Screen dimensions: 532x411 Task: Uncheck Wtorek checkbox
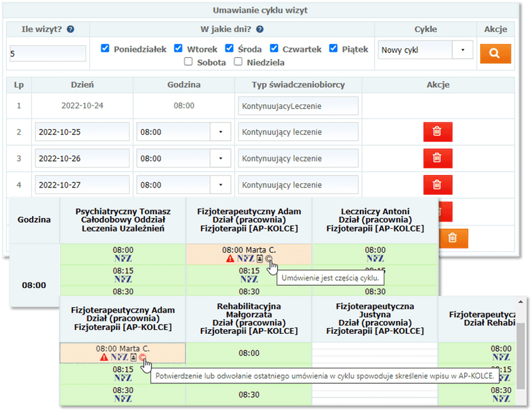[178, 49]
